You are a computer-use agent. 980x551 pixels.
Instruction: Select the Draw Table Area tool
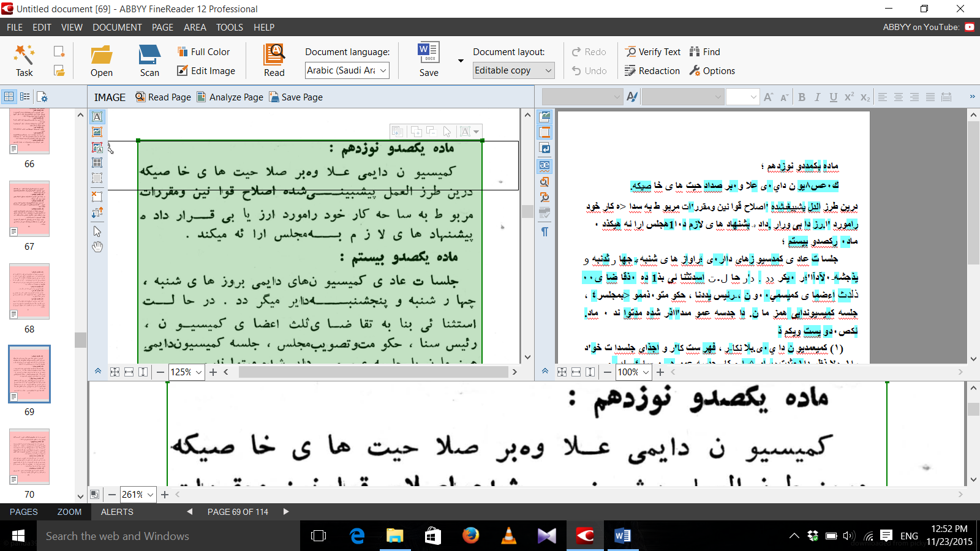point(97,162)
